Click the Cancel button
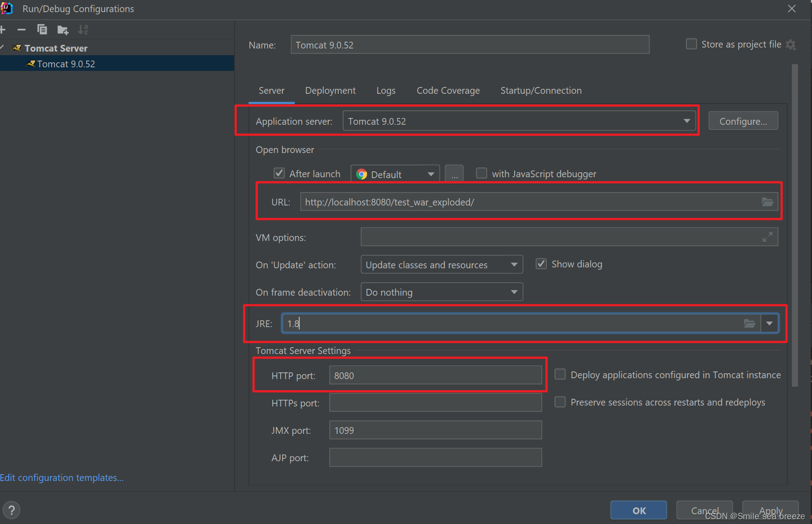 click(x=704, y=510)
